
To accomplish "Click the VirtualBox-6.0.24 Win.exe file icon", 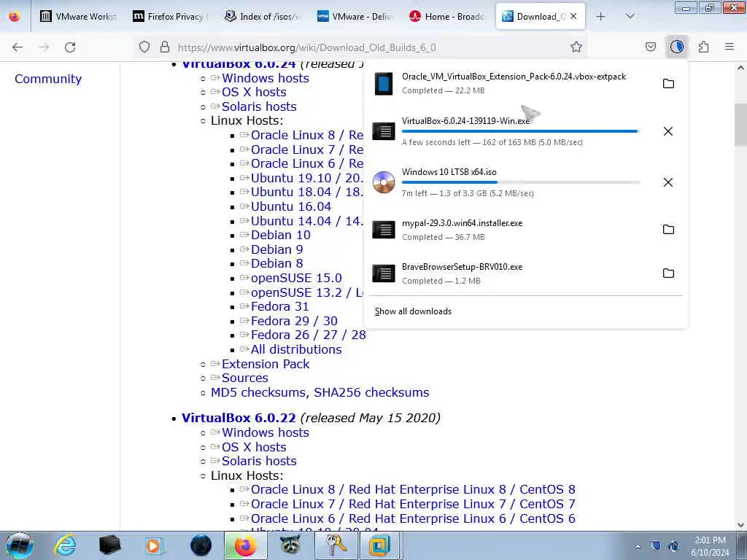I will pos(384,131).
